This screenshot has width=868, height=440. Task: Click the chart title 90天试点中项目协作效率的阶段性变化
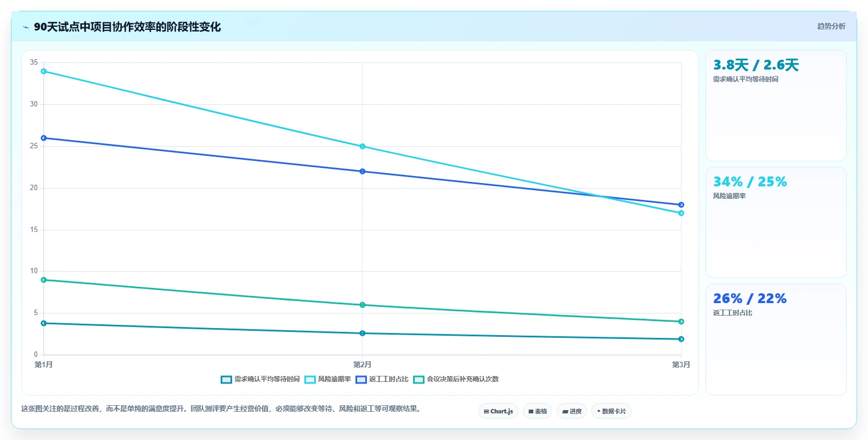click(127, 27)
